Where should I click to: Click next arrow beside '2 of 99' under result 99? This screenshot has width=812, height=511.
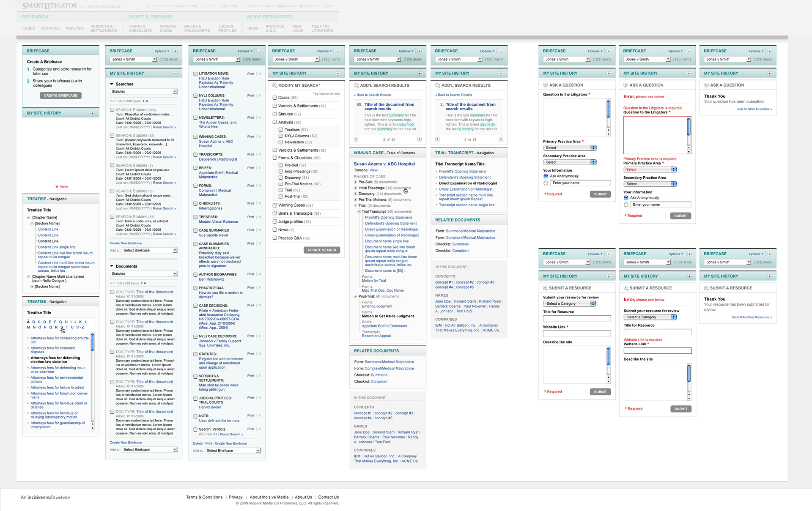420,139
